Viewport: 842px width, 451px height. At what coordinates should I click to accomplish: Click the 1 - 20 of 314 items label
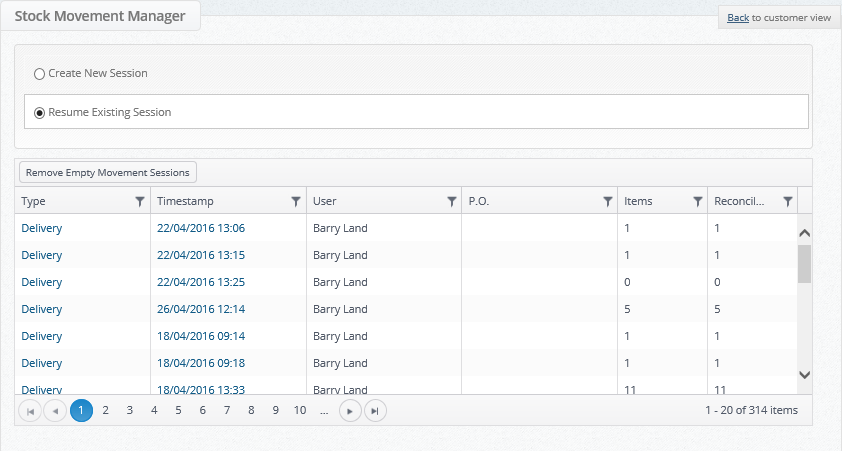point(751,410)
